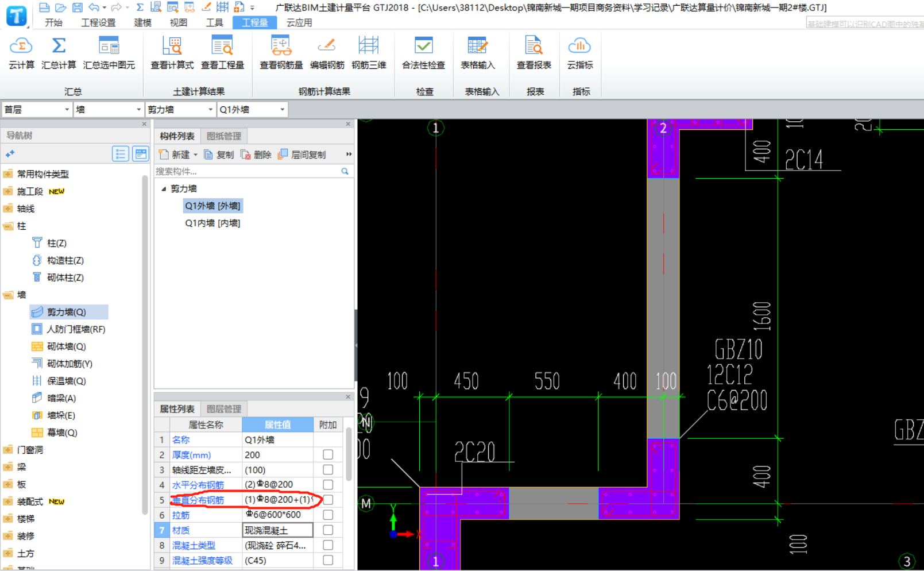The image size is (924, 571).
Task: Open the 新建 dropdown arrow
Action: 195,155
